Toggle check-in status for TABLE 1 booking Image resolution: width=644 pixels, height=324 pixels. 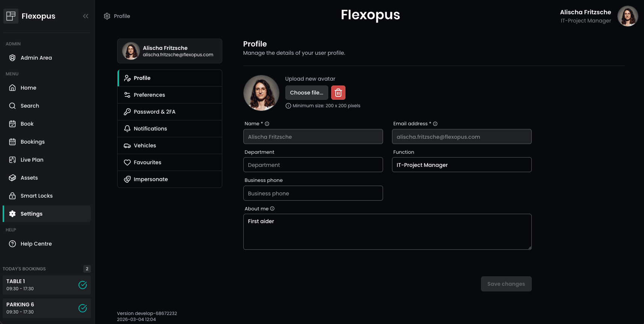coord(83,285)
